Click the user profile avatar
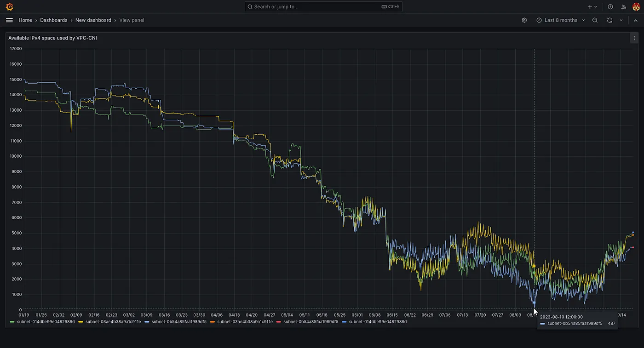This screenshot has height=348, width=644. coord(636,7)
